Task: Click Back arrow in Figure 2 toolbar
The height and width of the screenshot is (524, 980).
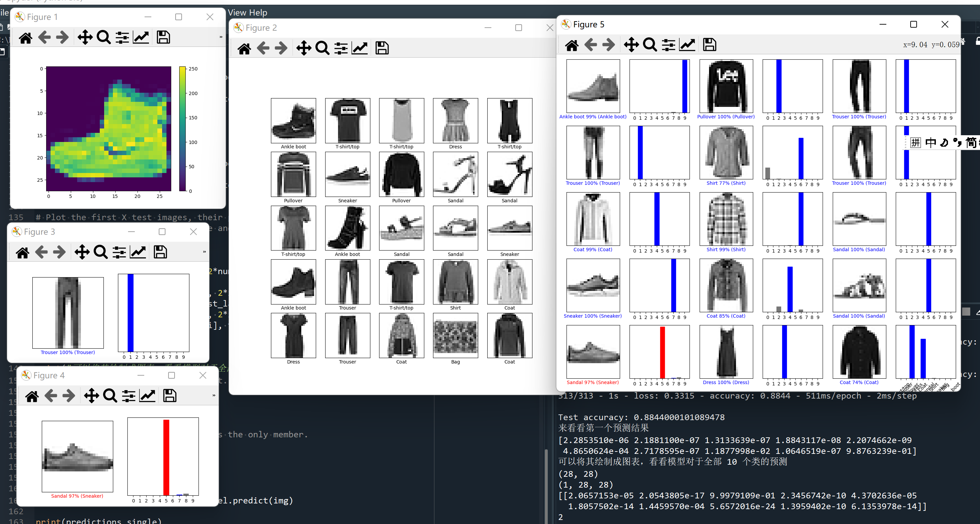Action: tap(263, 48)
